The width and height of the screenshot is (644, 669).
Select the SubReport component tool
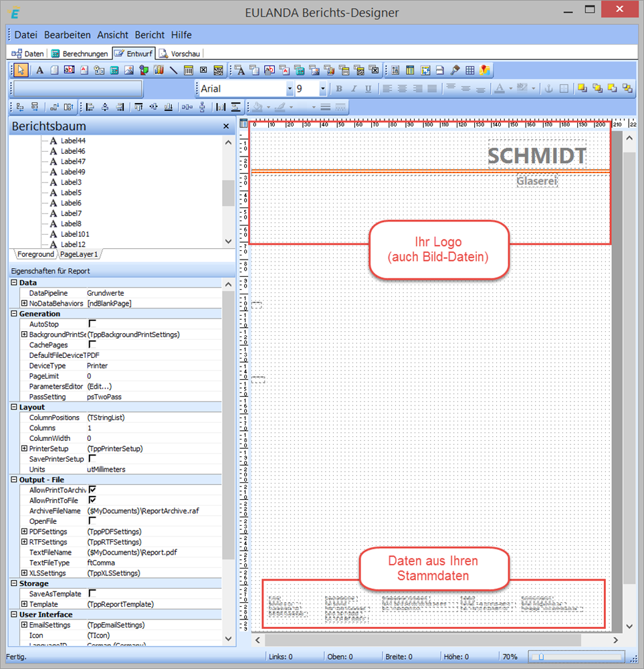411,70
